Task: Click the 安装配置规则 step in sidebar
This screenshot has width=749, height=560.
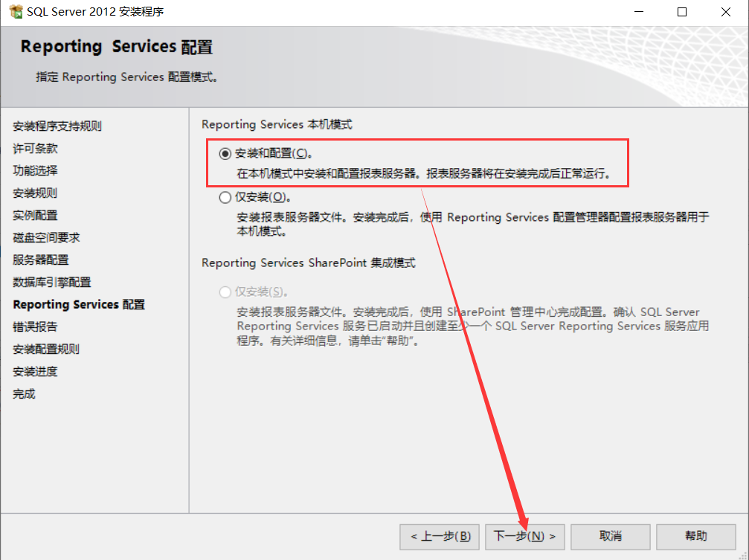Action: coord(46,350)
